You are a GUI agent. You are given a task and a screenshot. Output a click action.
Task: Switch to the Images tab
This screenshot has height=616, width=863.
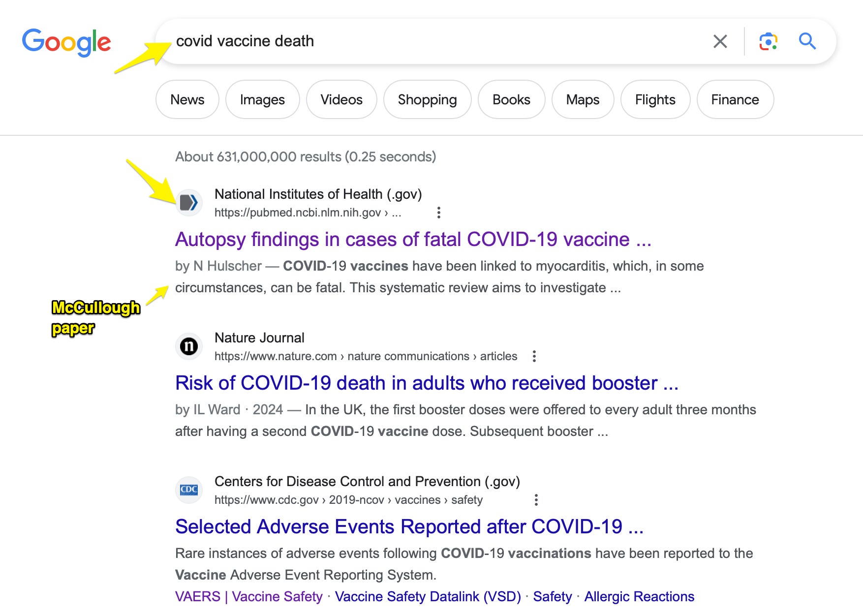click(262, 99)
